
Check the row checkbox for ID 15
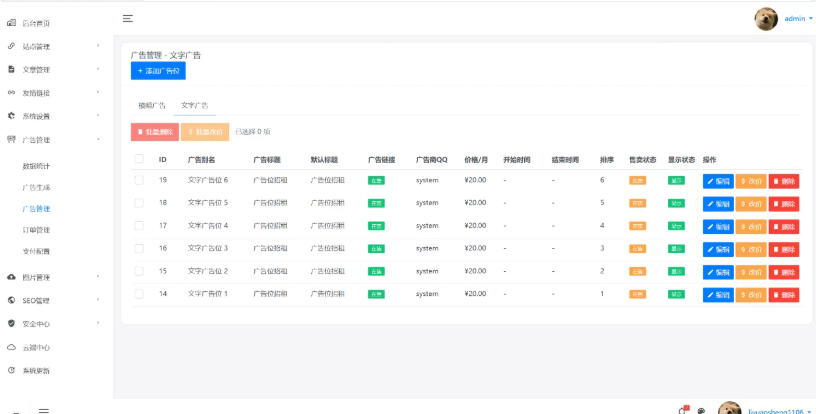tap(139, 271)
